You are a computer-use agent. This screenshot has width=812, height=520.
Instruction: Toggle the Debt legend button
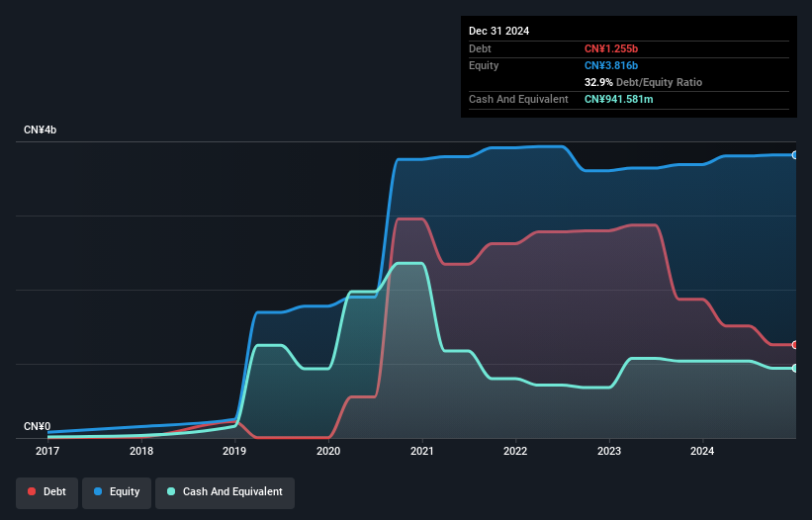tap(46, 491)
